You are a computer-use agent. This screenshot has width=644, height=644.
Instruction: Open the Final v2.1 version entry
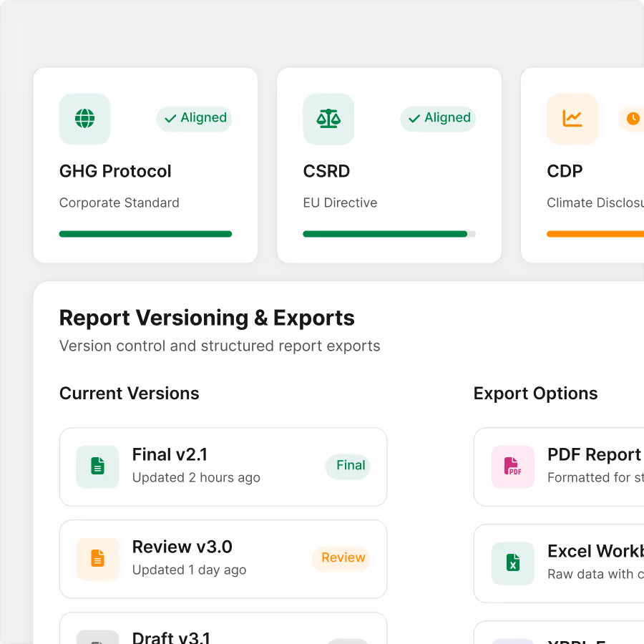223,467
